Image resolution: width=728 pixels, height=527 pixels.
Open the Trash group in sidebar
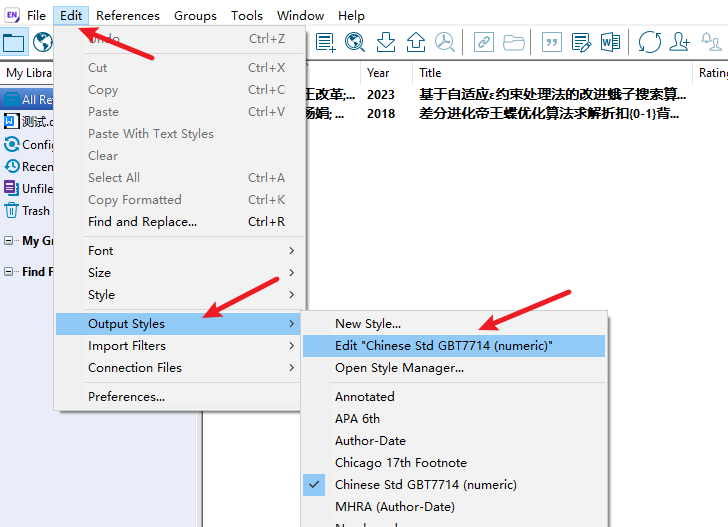tap(27, 211)
